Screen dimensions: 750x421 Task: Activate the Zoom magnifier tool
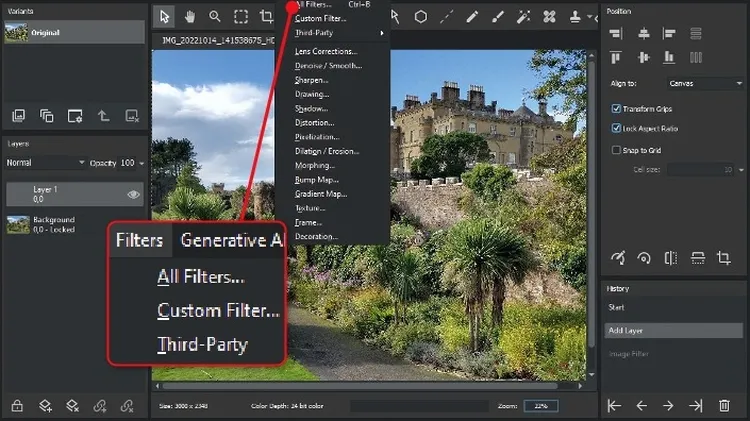pos(215,16)
